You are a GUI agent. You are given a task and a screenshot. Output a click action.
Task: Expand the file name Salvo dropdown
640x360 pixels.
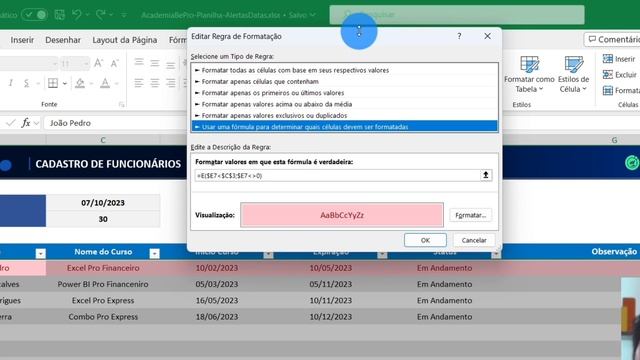coord(313,15)
